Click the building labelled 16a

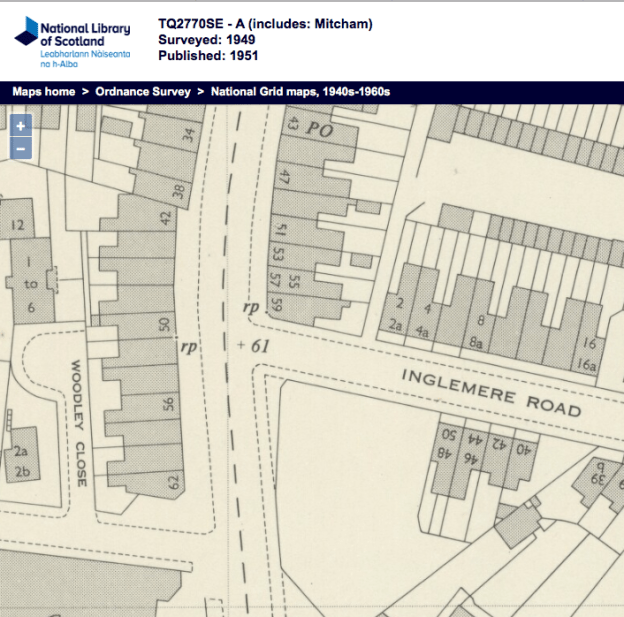588,366
